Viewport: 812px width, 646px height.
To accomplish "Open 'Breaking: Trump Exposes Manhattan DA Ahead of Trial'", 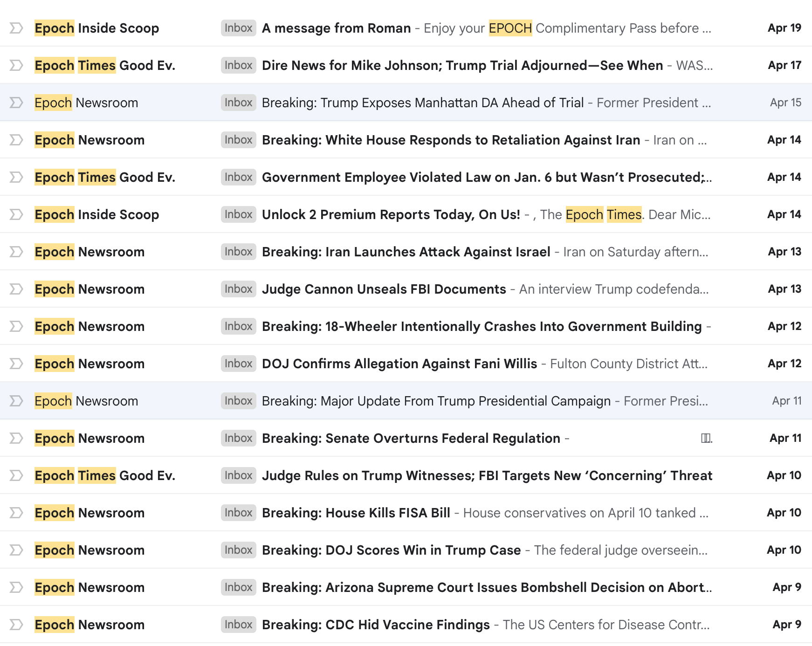I will click(x=423, y=103).
